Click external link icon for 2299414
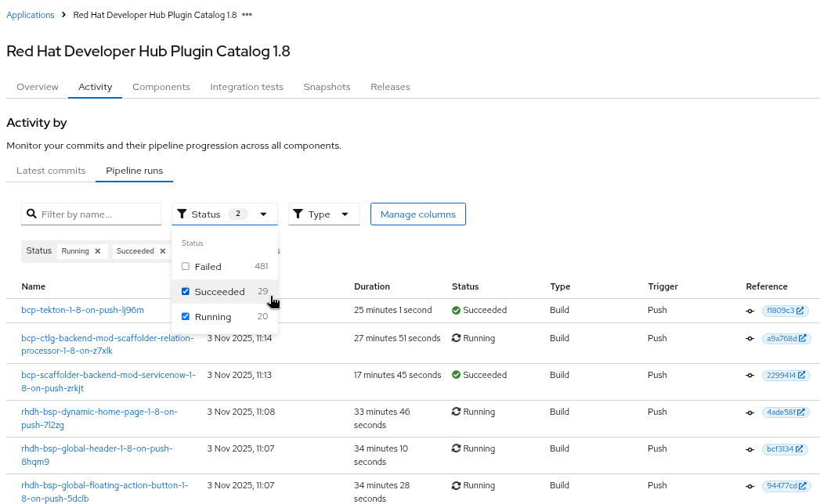Screen dimensions: 820x504 coord(802,376)
